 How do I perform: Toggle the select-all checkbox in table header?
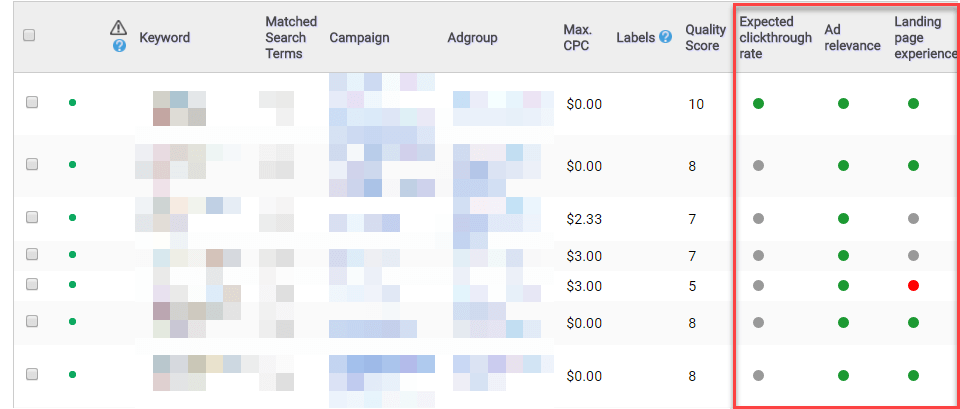pyautogui.click(x=30, y=36)
